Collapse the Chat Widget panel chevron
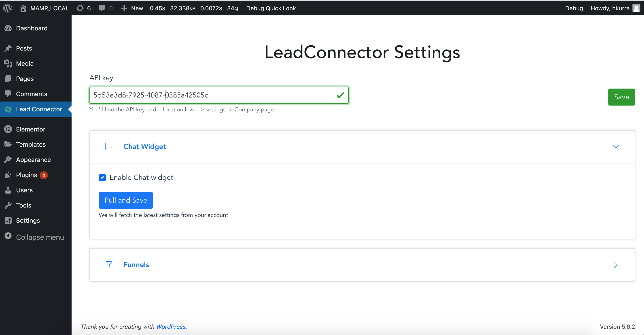The height and width of the screenshot is (335, 644). [x=616, y=147]
